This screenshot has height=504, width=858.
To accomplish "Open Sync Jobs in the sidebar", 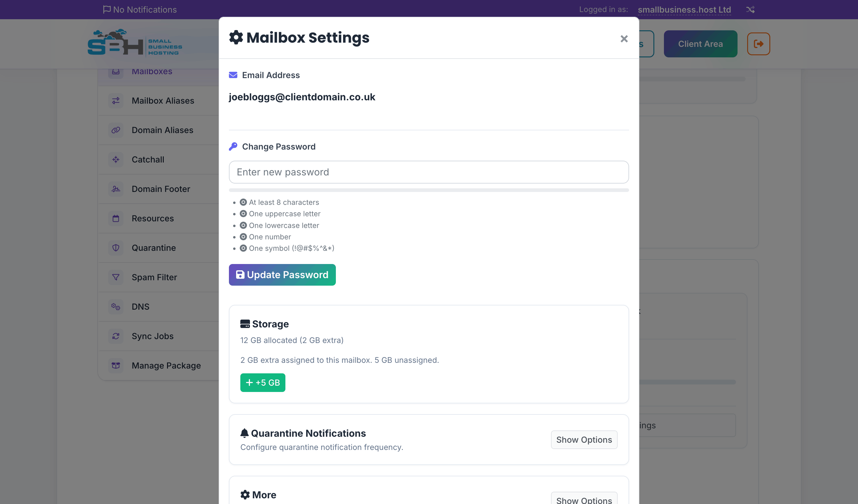I will pos(158,336).
